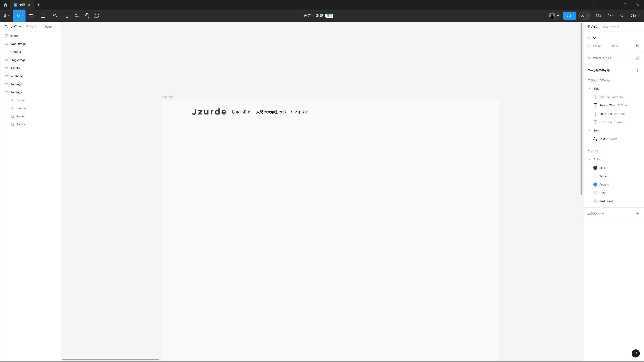Open local variables settings icon
This screenshot has width=644, height=362.
pyautogui.click(x=637, y=58)
